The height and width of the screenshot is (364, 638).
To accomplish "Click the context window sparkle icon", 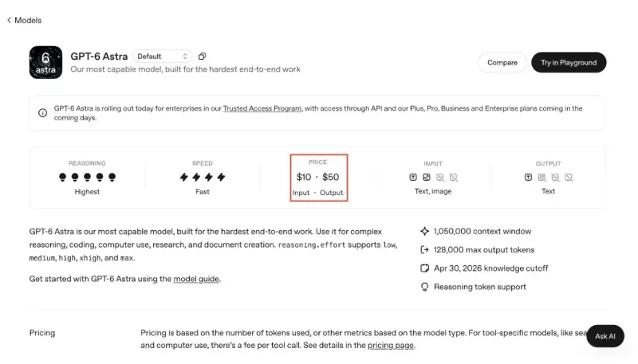I will click(424, 231).
